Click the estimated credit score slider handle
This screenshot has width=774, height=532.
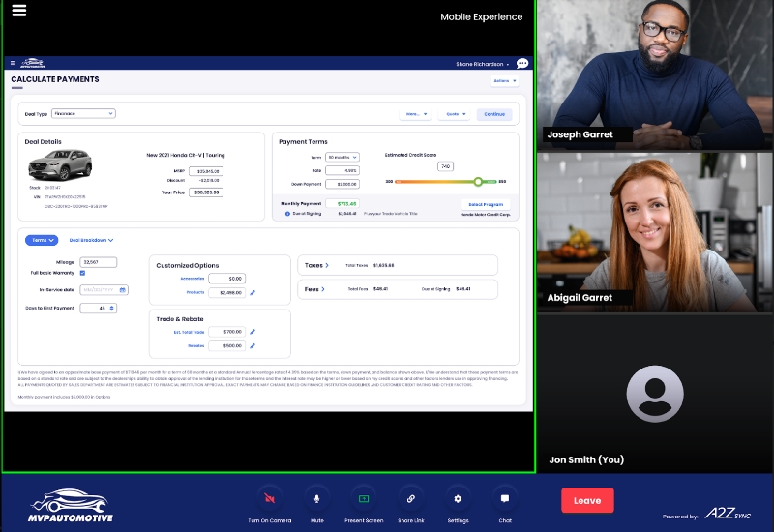(478, 181)
